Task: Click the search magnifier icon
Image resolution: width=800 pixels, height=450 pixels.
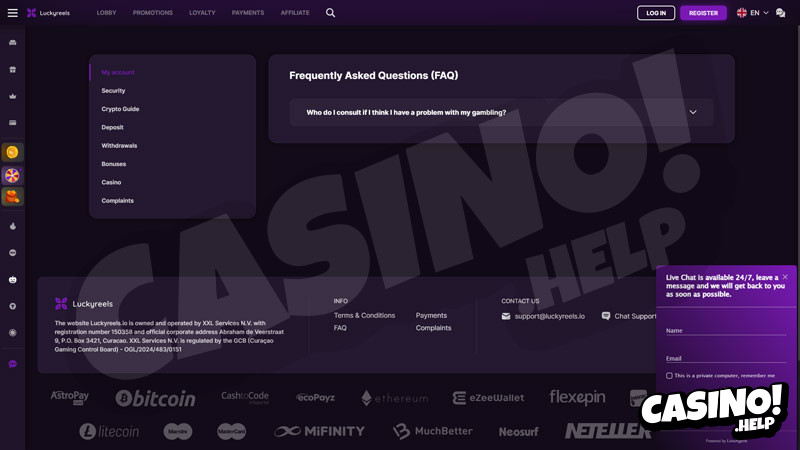Action: pyautogui.click(x=331, y=13)
